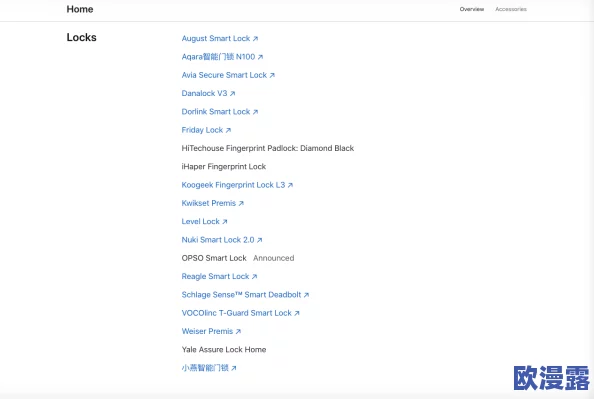Switch to the Overview tab
Image resolution: width=594 pixels, height=399 pixels.
pos(472,9)
